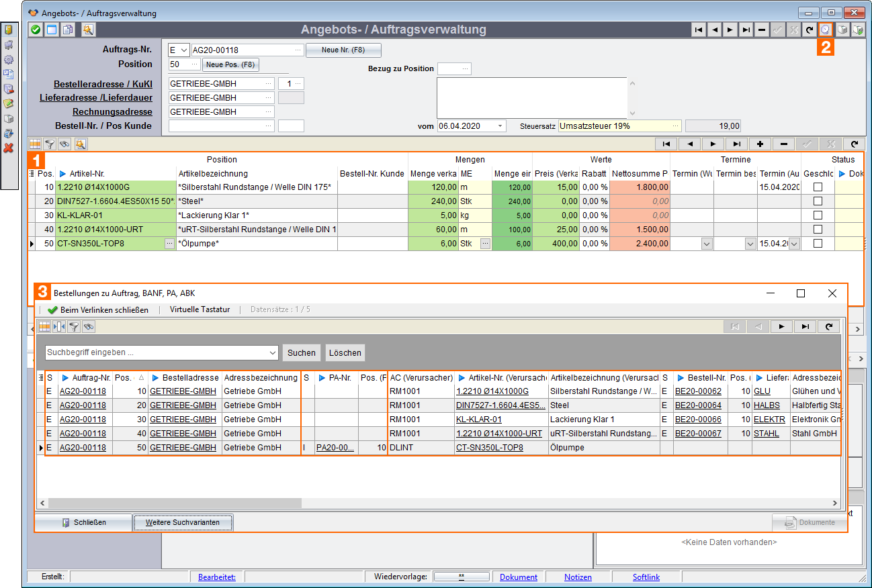Go to previous record in main header toolbar
This screenshot has width=872, height=588.
[714, 30]
